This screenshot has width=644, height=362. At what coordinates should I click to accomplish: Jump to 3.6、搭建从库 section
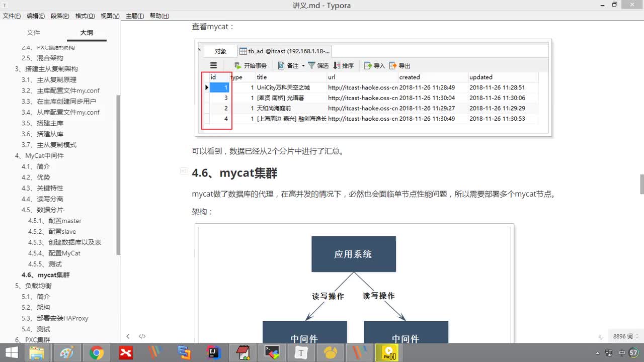pyautogui.click(x=42, y=134)
